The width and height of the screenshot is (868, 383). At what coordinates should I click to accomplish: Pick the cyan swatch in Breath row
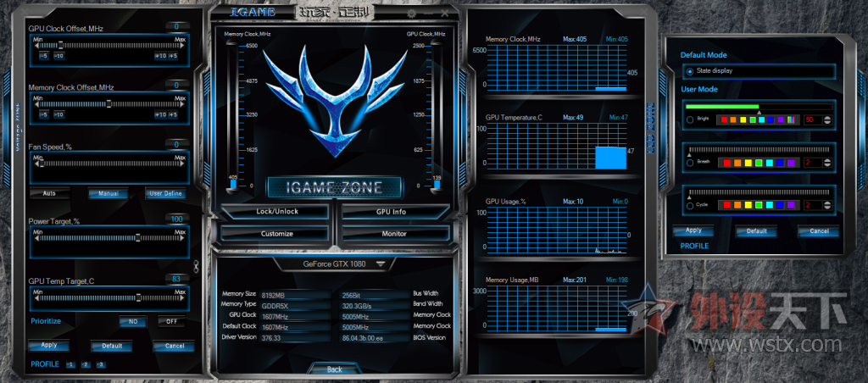(769, 163)
